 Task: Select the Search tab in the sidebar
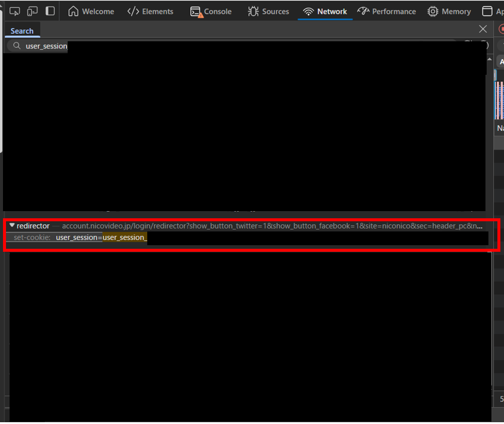[22, 31]
